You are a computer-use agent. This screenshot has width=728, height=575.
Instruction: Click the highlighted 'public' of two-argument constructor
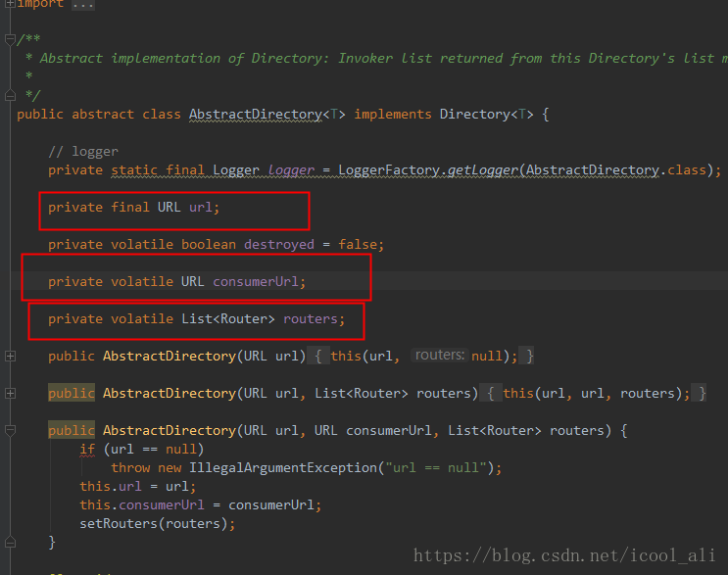pos(72,393)
